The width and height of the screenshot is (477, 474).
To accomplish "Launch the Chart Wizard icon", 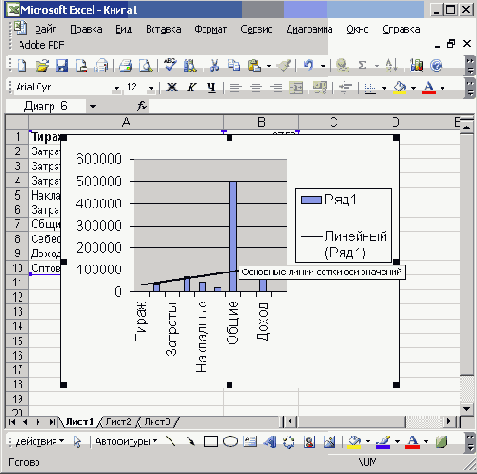I will click(416, 65).
